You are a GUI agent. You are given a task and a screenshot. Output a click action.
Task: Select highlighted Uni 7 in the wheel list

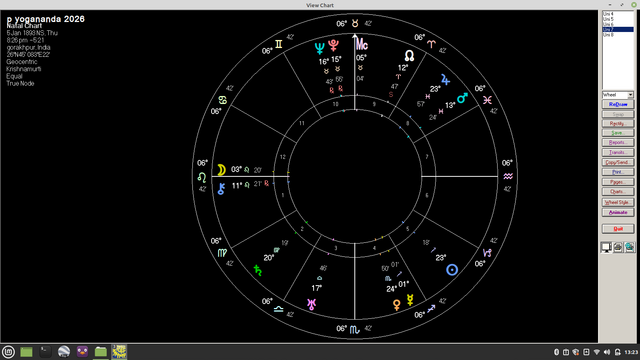pos(618,30)
